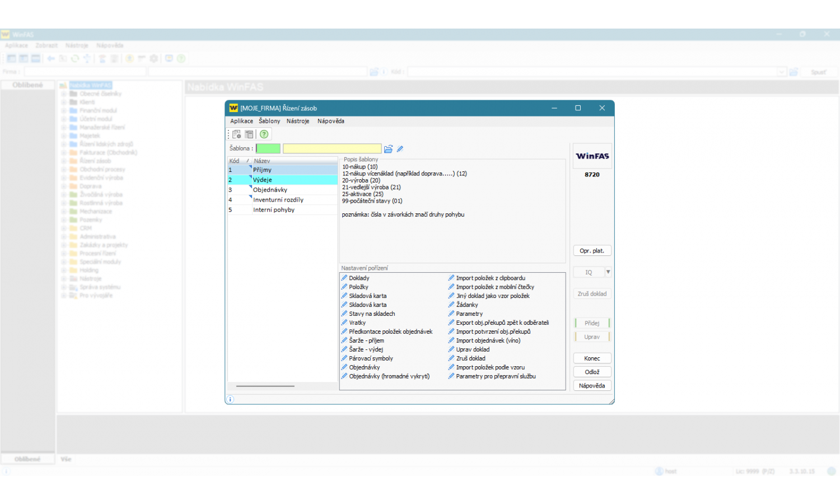Select the Inventurní rozdíly template row
The height and width of the screenshot is (504, 840).
[x=278, y=200]
